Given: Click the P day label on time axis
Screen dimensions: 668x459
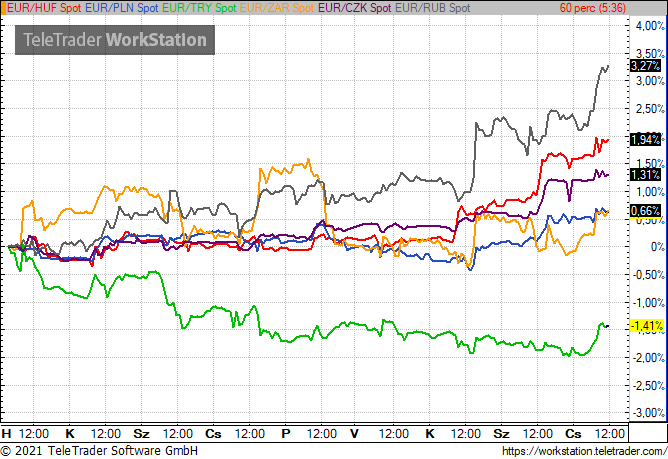Looking at the screenshot, I should coord(286,434).
